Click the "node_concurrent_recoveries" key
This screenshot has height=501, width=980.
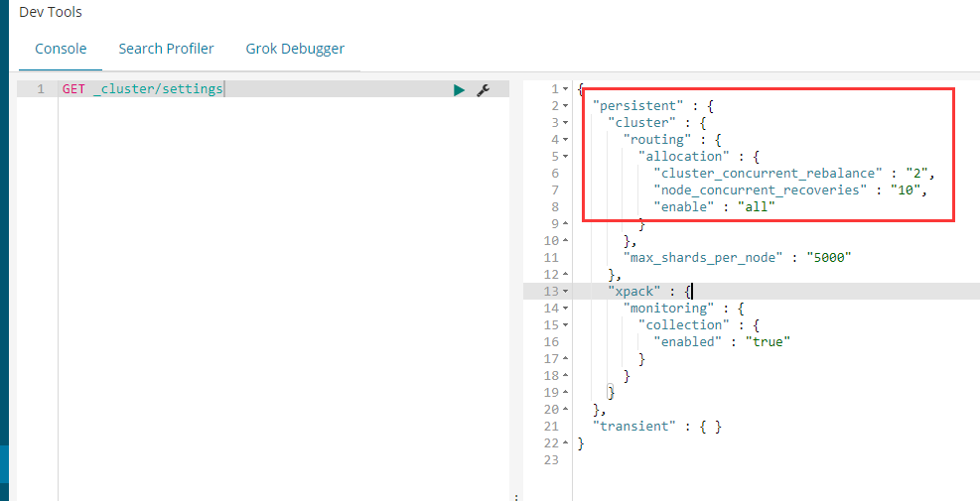tap(760, 189)
